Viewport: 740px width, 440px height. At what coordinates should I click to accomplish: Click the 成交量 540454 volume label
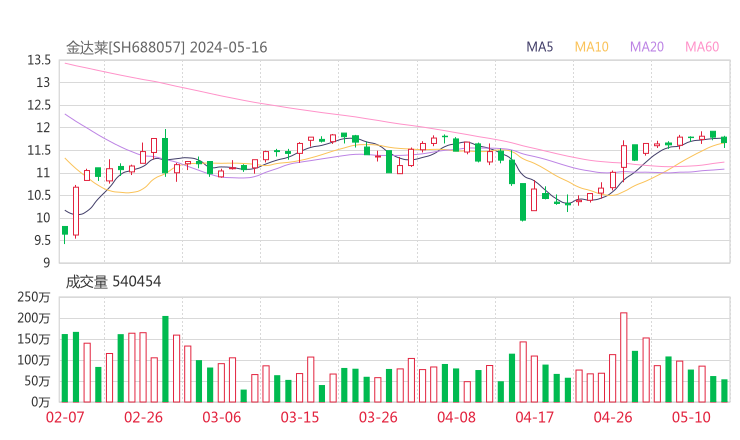113,282
